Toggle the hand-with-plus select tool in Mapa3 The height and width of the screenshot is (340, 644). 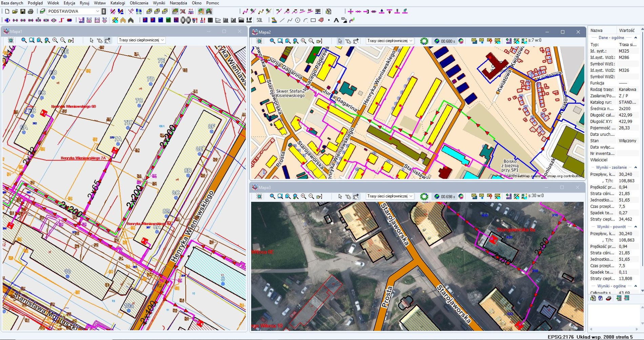tap(356, 196)
